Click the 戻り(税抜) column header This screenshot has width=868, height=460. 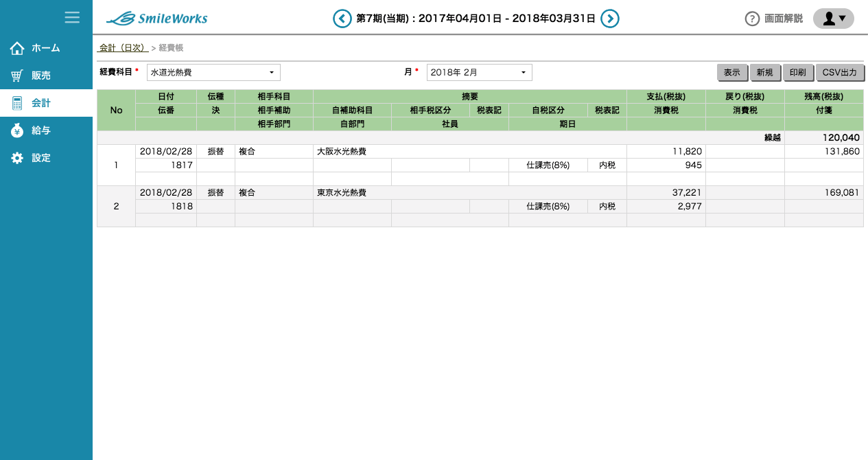click(x=745, y=97)
